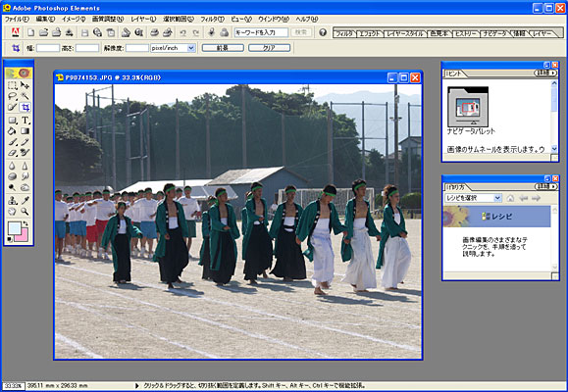Select the Gradient tool

[25, 131]
